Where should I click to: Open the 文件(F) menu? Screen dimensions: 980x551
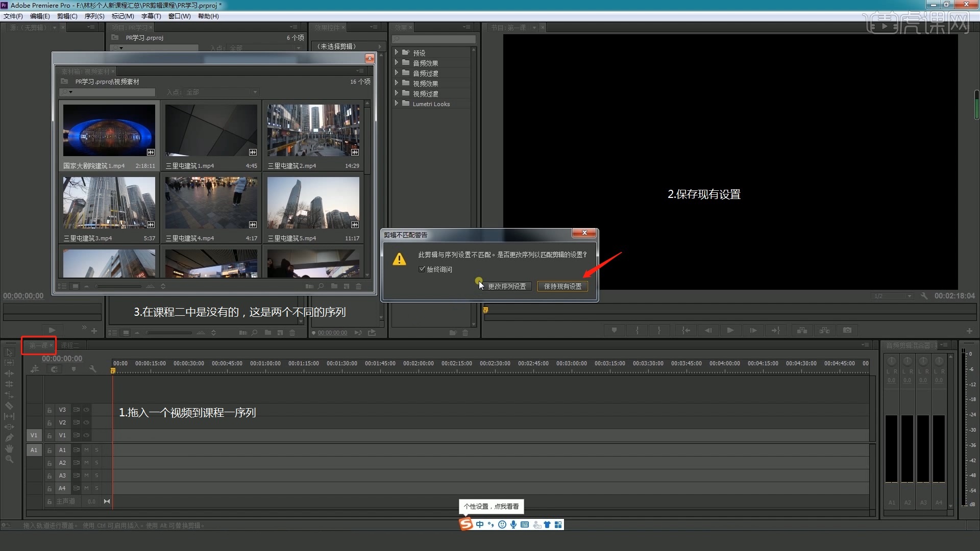[x=13, y=16]
